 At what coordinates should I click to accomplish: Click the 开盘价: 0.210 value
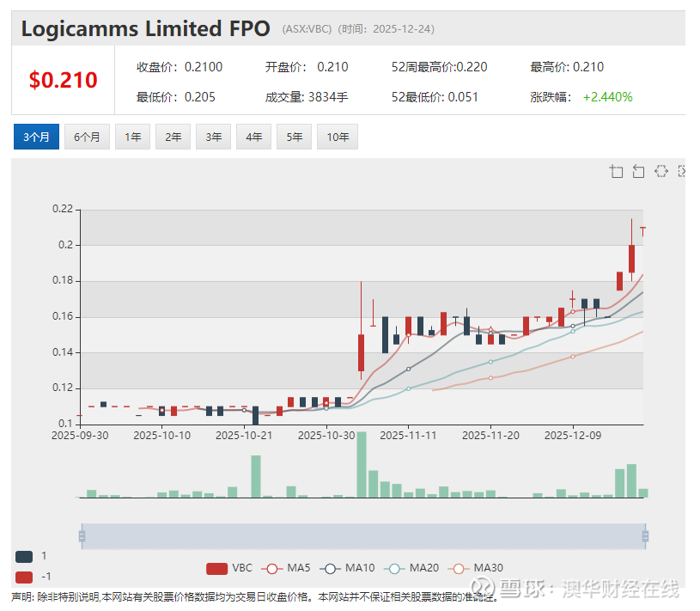click(307, 67)
